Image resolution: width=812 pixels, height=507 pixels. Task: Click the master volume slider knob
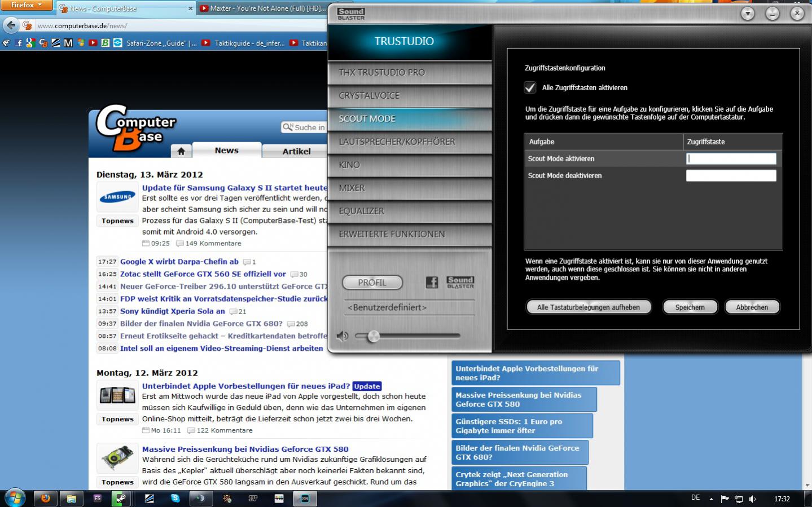[373, 336]
